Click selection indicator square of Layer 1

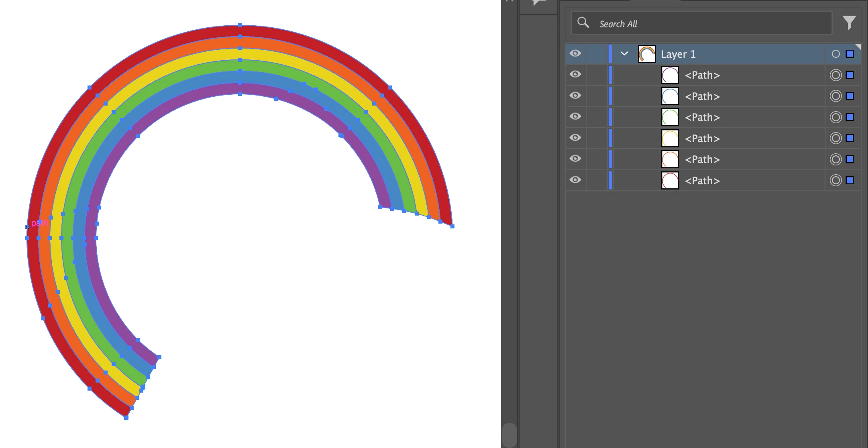coord(850,54)
